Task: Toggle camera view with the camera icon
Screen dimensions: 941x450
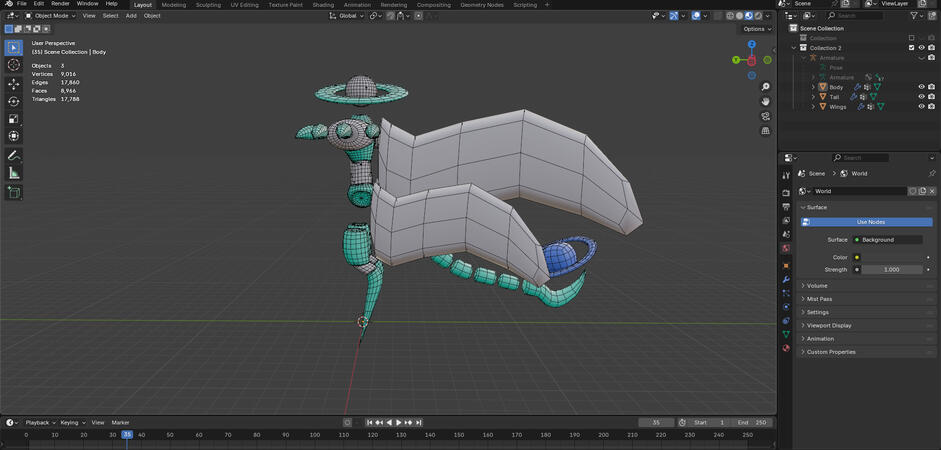Action: click(x=766, y=116)
